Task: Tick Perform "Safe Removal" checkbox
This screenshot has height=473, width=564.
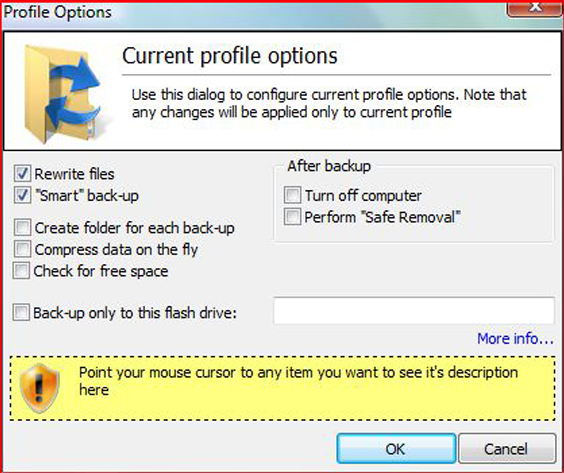Action: click(292, 217)
